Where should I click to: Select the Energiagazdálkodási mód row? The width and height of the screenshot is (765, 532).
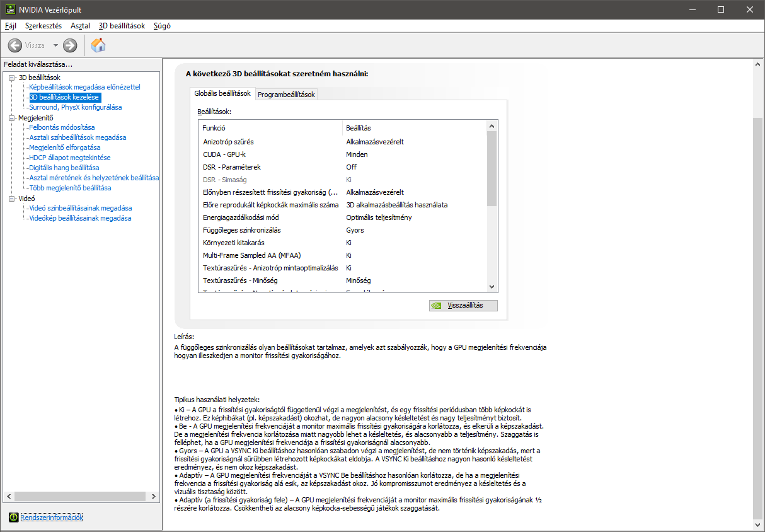342,217
